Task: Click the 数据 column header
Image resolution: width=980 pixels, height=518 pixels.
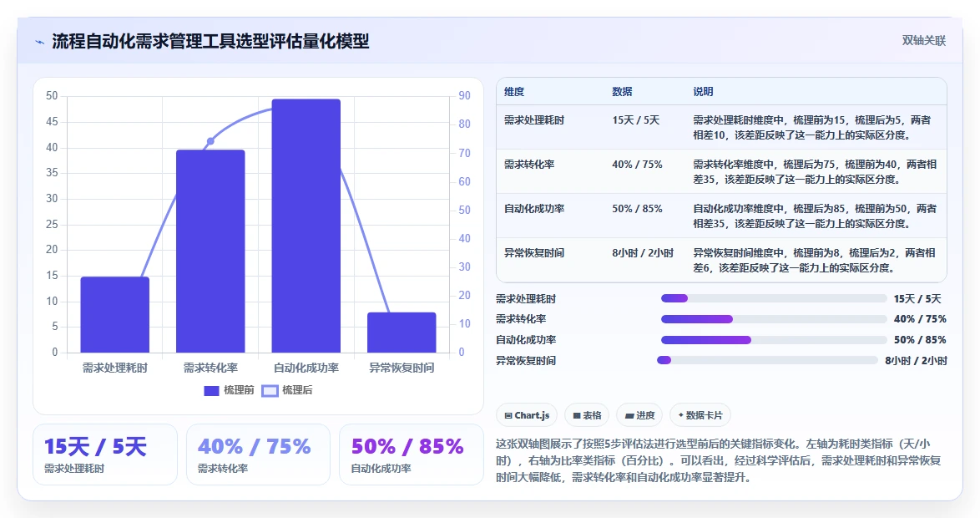Action: [x=623, y=91]
